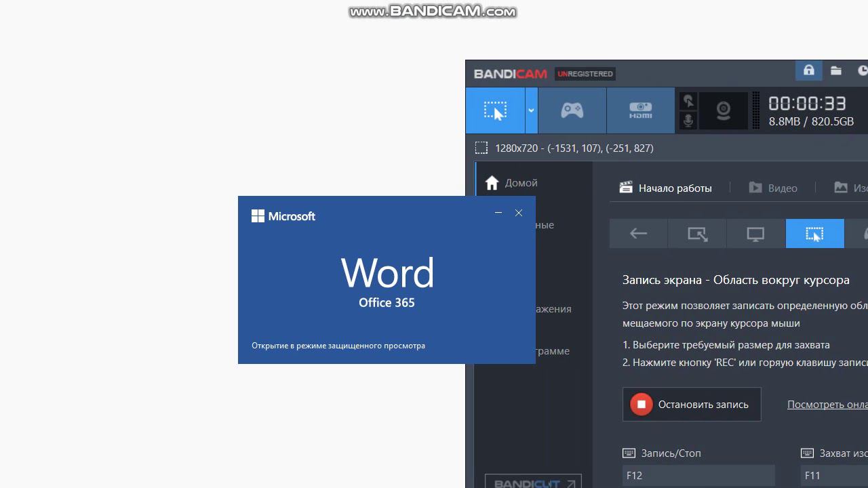Toggle webcam overlay icon
The width and height of the screenshot is (868, 488).
pos(724,110)
